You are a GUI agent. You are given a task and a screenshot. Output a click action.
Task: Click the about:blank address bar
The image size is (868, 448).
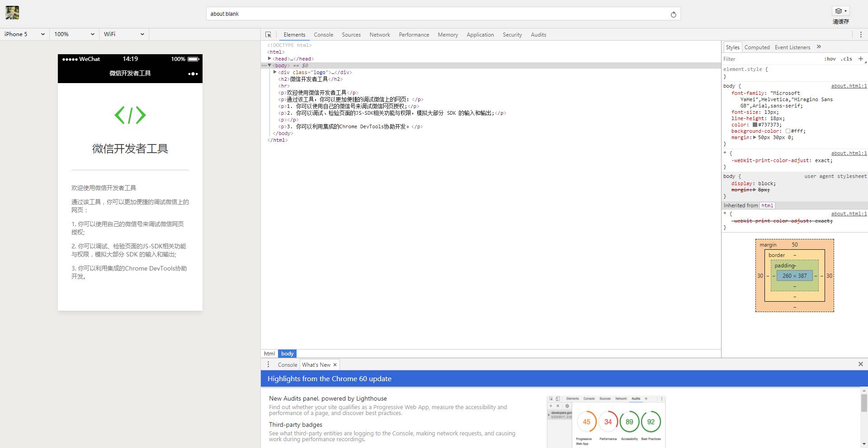[x=443, y=14]
